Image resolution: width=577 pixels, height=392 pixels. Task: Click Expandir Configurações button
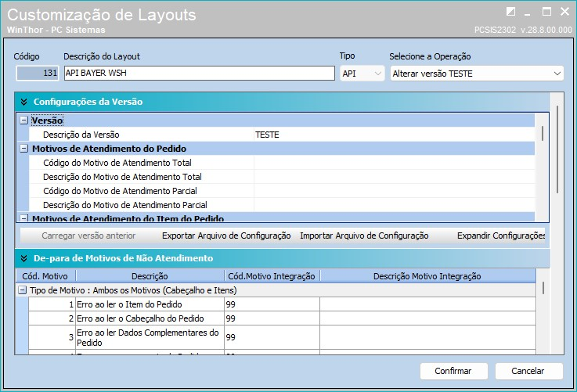tap(501, 236)
